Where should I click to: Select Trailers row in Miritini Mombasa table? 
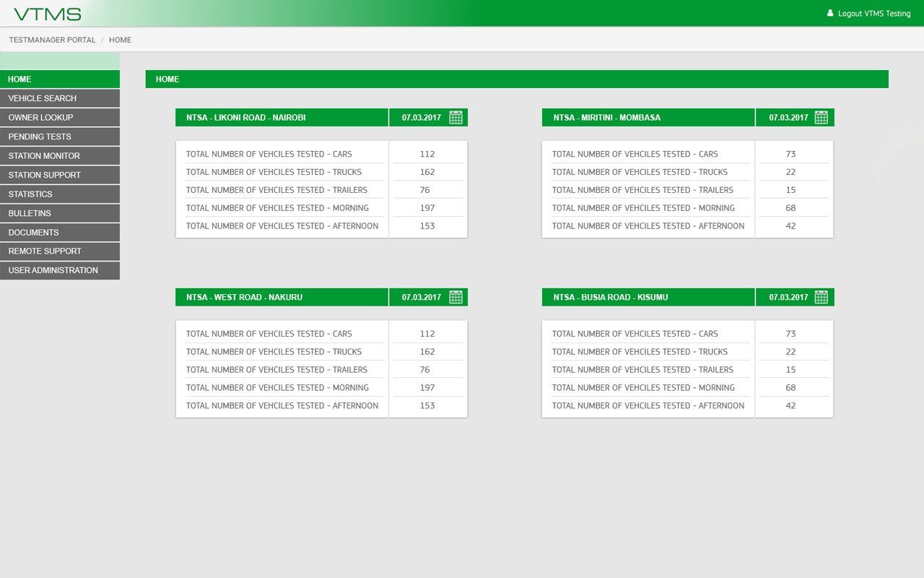click(688, 190)
